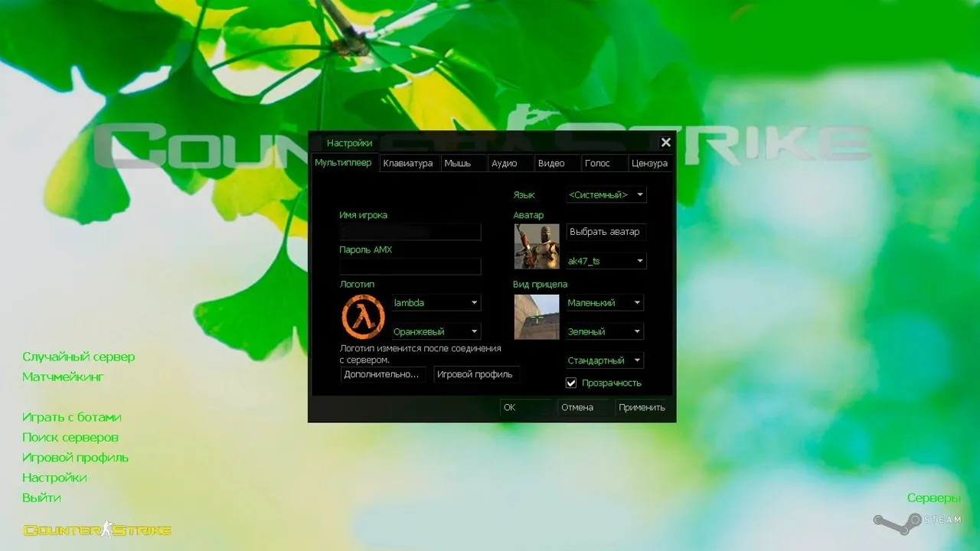Open the Оранжевый logo color dropdown
The image size is (980, 551).
click(436, 331)
